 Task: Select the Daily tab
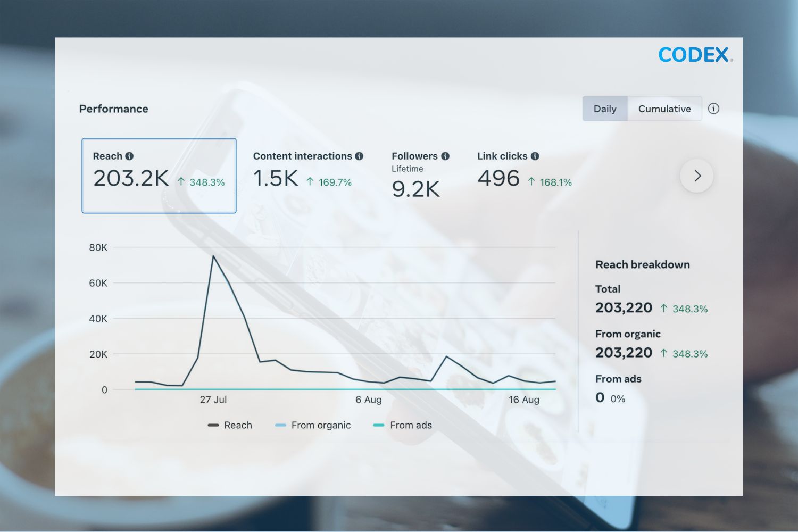click(605, 109)
